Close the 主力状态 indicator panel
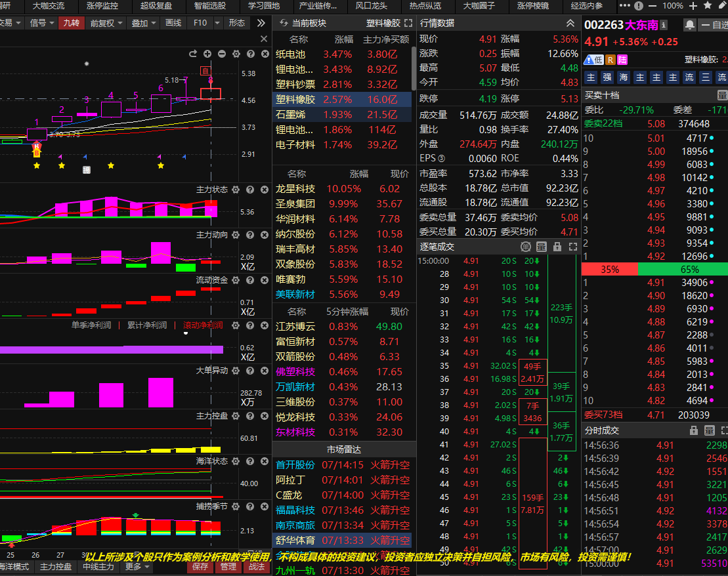The image size is (728, 576). pos(264,190)
